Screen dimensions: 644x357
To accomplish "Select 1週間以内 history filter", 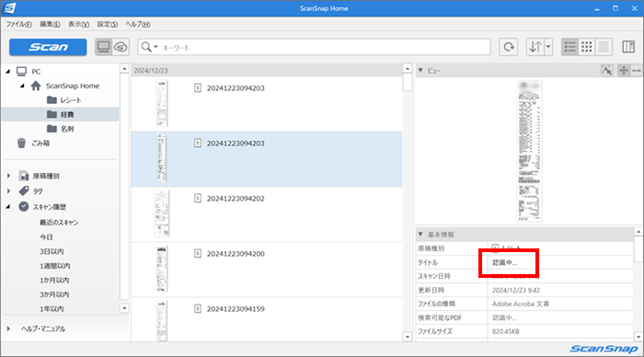I will click(54, 266).
